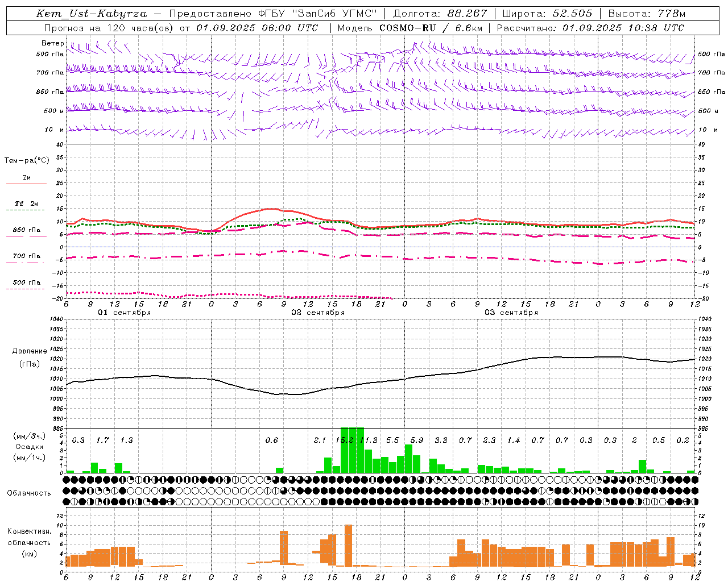Click the 3.3 precipitation total value
This screenshot has height=582, width=728.
point(441,440)
